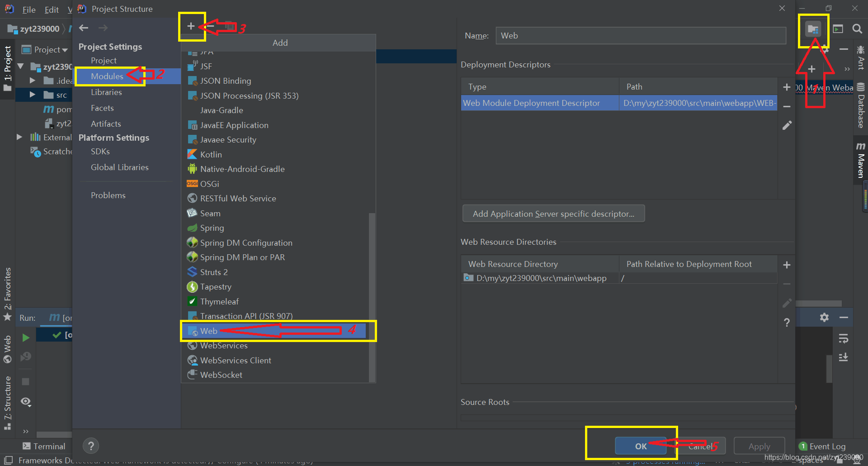This screenshot has height=466, width=868.
Task: Open Web side tab
Action: tap(8, 349)
